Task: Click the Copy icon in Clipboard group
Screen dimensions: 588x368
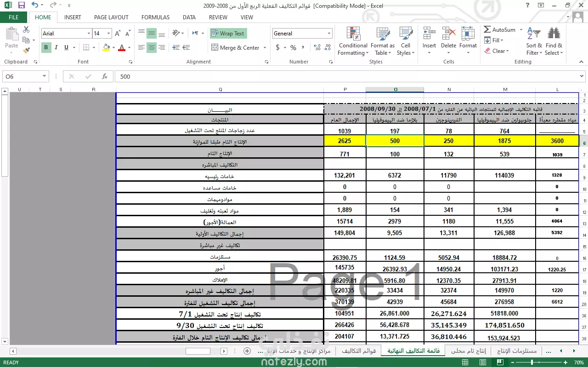Action: 26,40
